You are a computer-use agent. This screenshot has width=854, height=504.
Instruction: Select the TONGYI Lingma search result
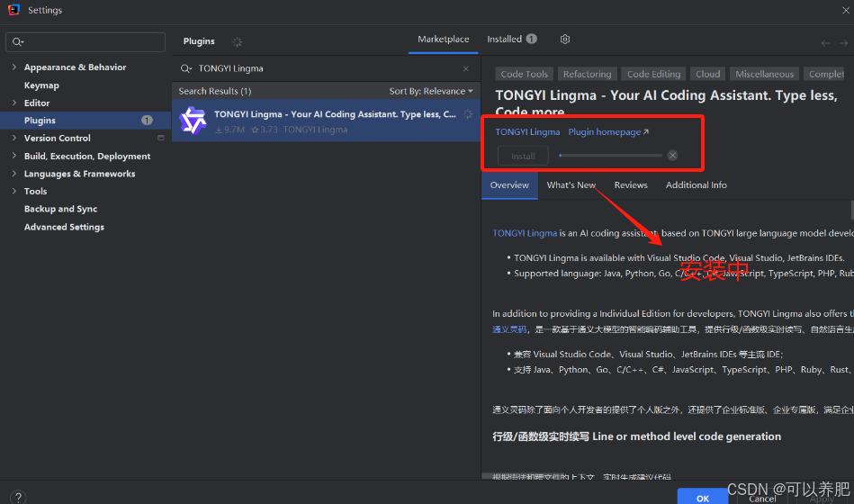(x=327, y=121)
